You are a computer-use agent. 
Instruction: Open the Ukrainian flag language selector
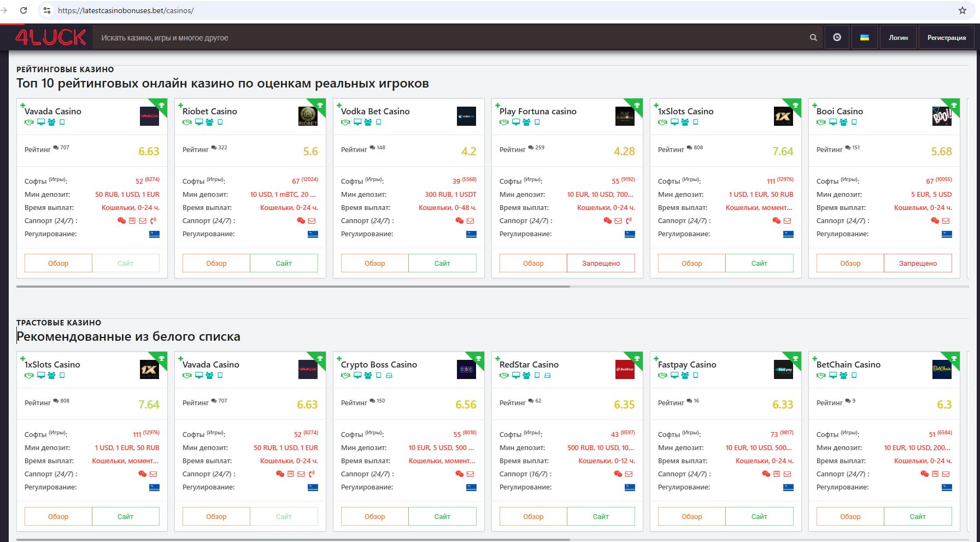coord(864,38)
